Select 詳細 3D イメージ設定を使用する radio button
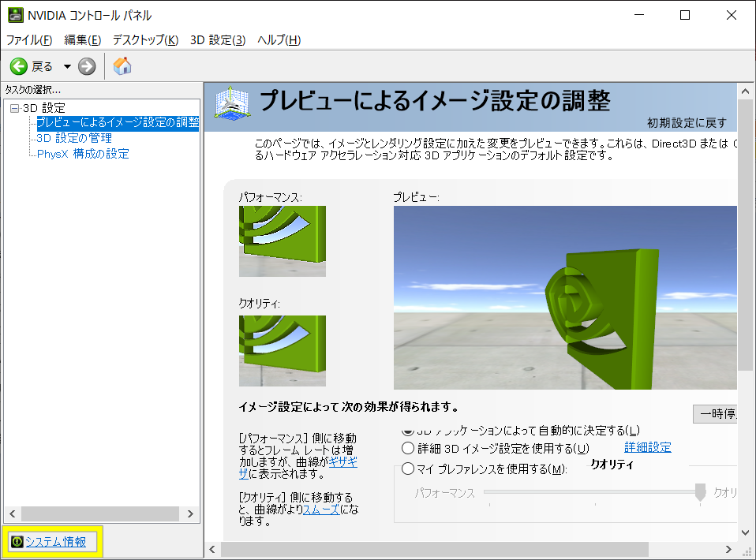756x560 pixels. pyautogui.click(x=408, y=448)
